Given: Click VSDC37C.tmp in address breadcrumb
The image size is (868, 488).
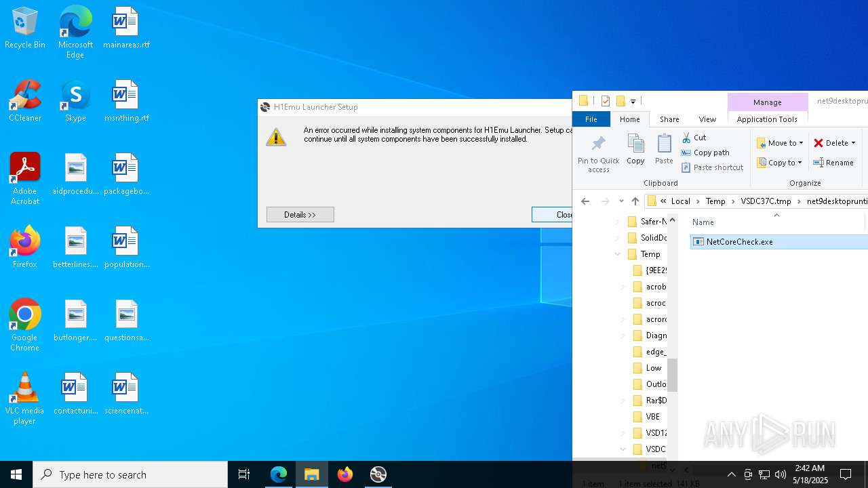Looking at the screenshot, I should click(x=766, y=201).
